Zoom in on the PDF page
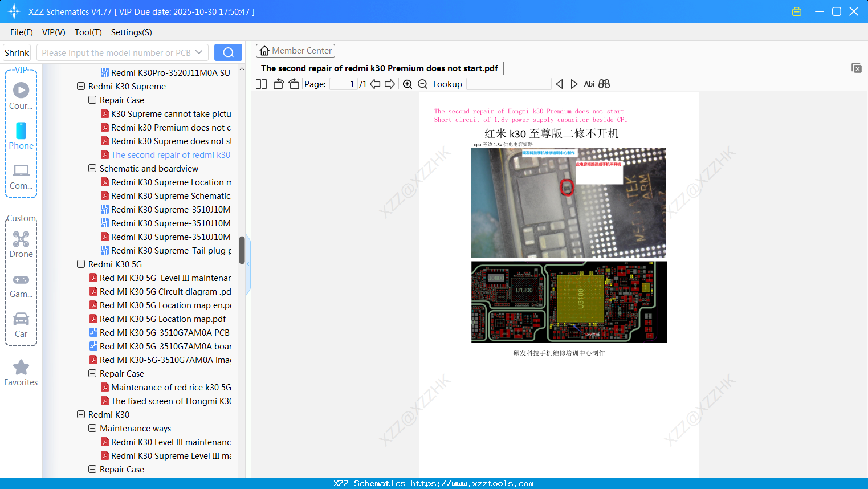The width and height of the screenshot is (868, 489). 407,84
